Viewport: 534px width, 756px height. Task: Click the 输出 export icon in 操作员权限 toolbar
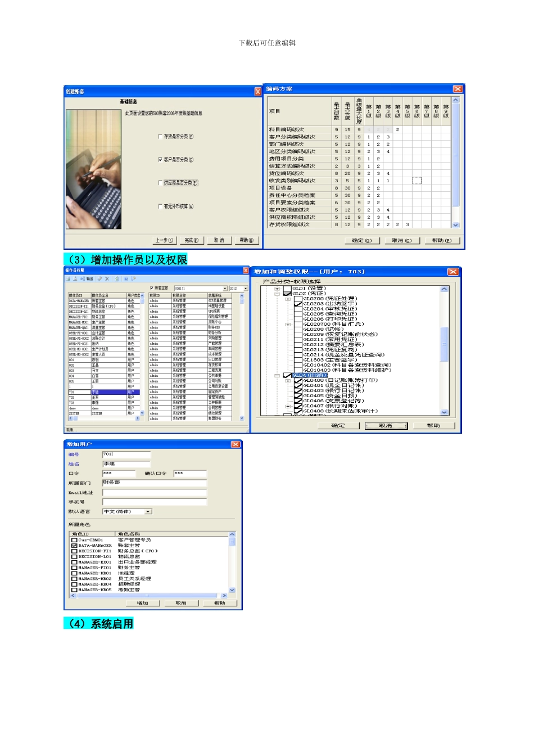[87, 278]
